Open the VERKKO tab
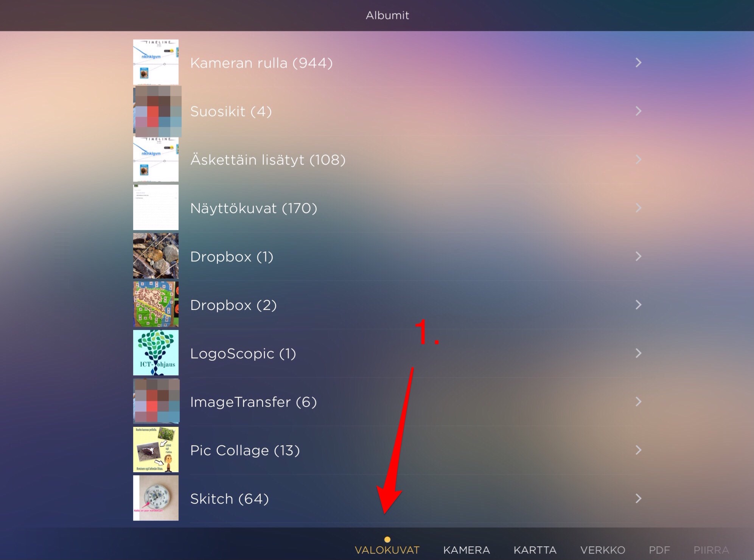 coord(602,550)
